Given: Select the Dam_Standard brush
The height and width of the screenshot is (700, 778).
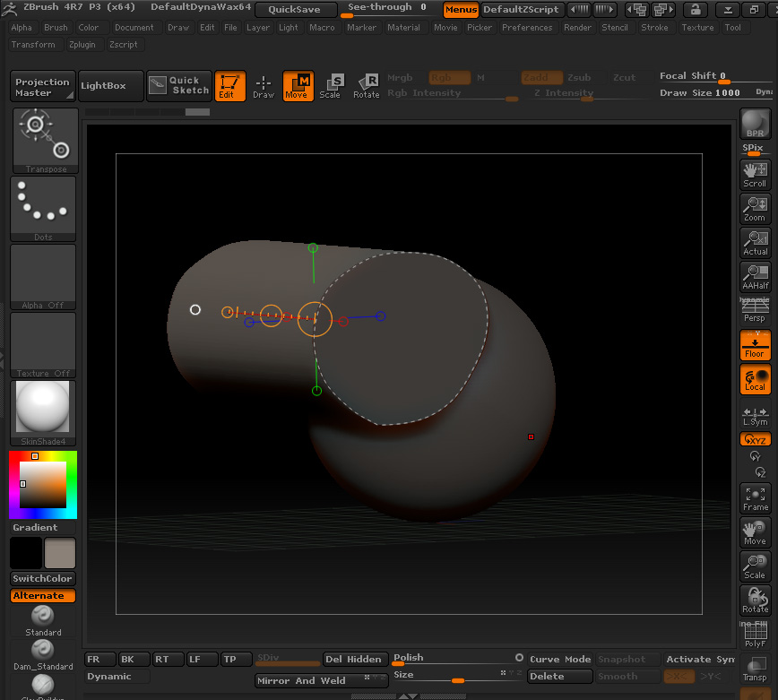Looking at the screenshot, I should (43, 655).
